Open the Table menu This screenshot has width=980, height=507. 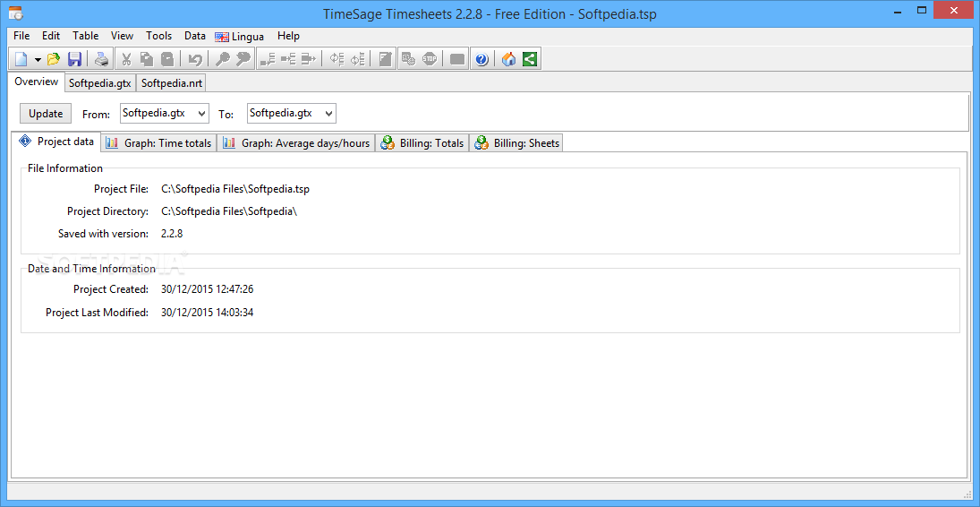click(86, 36)
